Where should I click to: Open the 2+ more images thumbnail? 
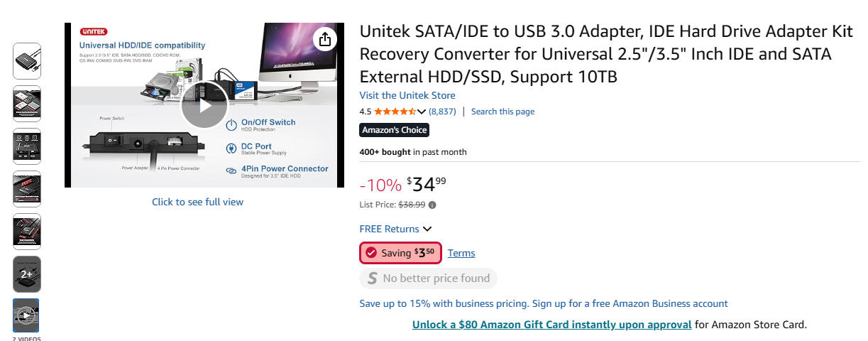tap(27, 274)
